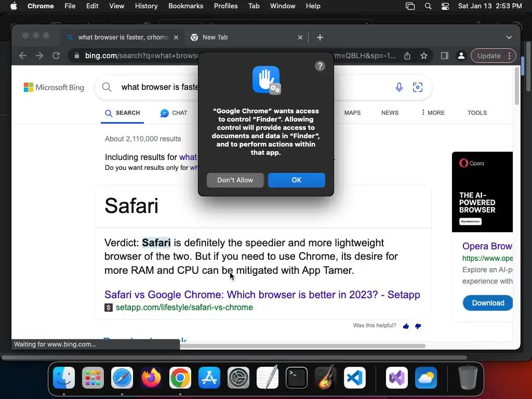Expand the tab search chevron
Image resolution: width=532 pixels, height=399 pixels.
509,37
